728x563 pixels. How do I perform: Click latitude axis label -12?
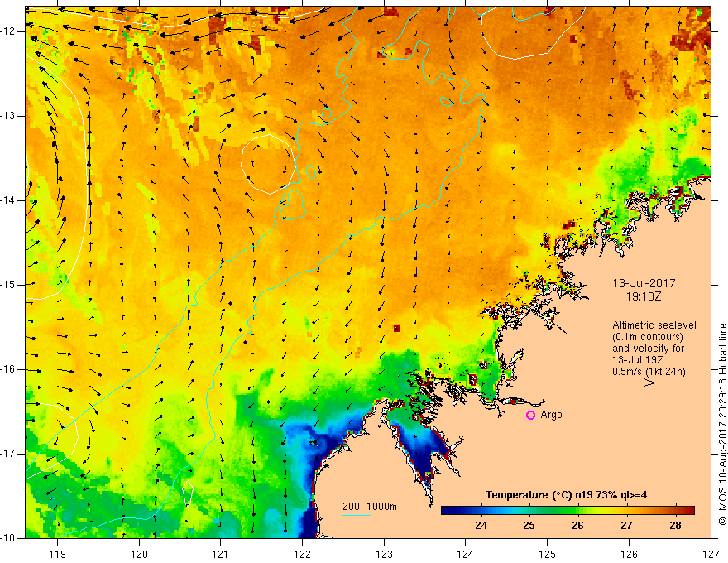click(9, 31)
